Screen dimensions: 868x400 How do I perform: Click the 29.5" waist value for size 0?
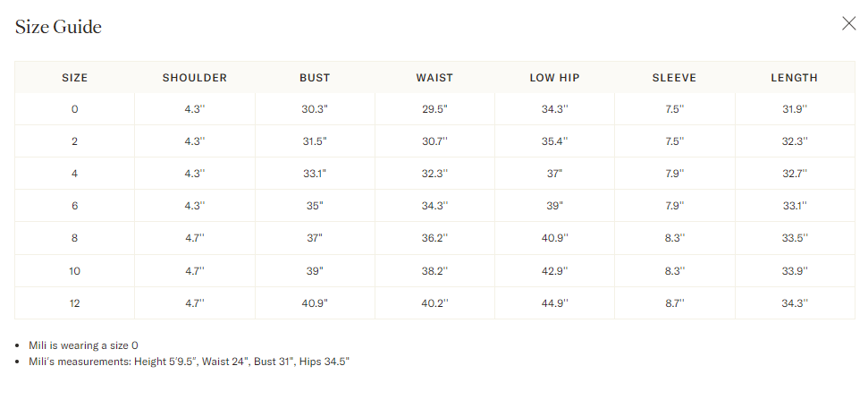click(434, 109)
